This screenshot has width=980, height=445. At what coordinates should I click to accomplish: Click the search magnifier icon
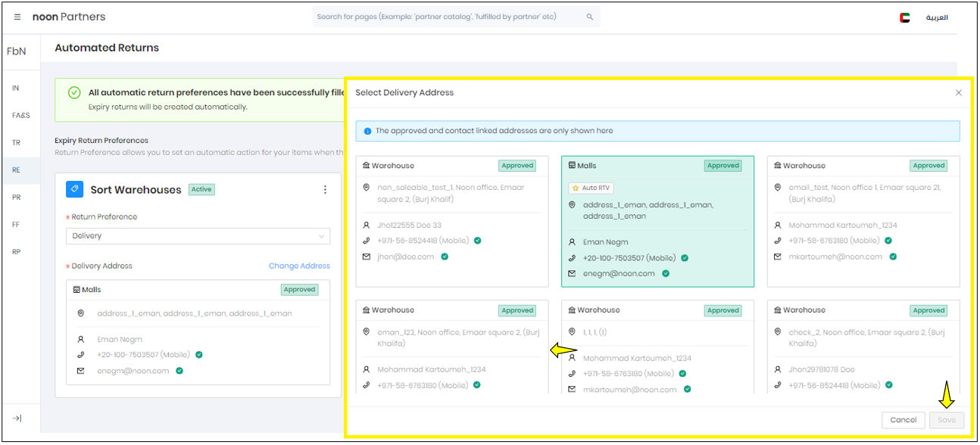[590, 17]
